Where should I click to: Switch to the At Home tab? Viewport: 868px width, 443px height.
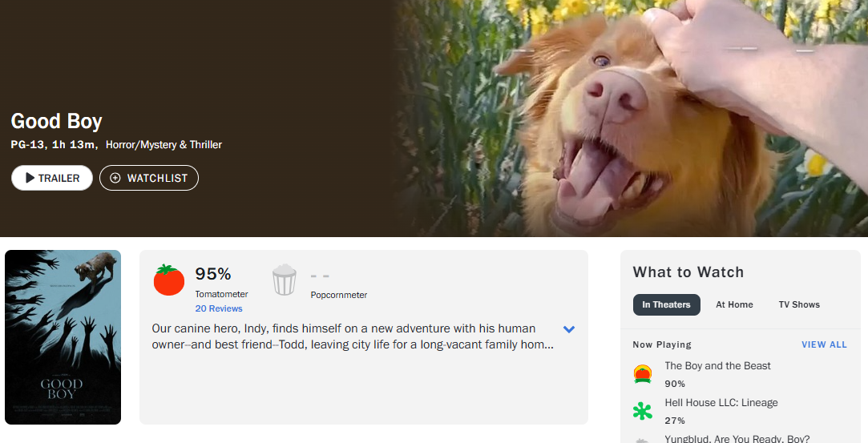pos(734,304)
